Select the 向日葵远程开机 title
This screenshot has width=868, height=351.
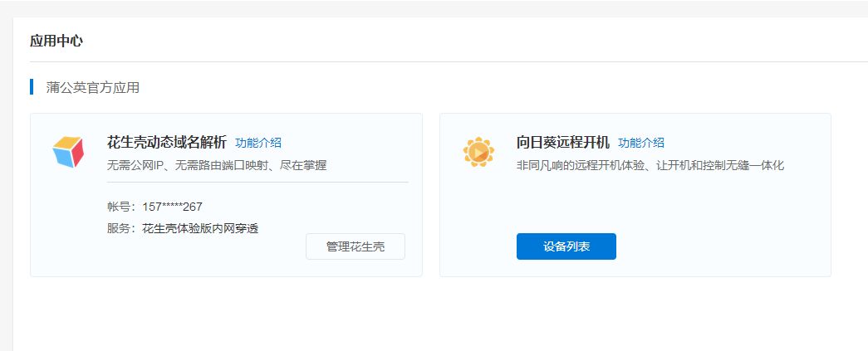click(x=563, y=143)
